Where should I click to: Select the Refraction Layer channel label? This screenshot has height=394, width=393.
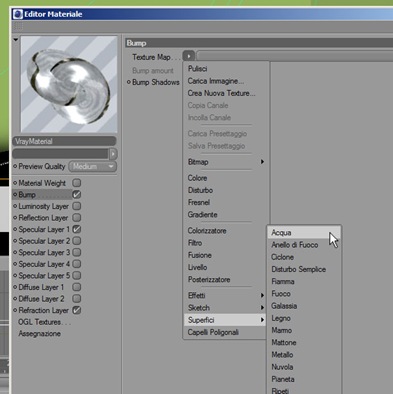click(x=43, y=310)
